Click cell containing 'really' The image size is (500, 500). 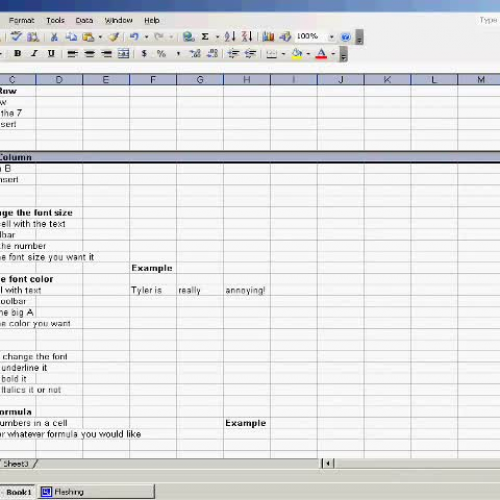pyautogui.click(x=200, y=290)
